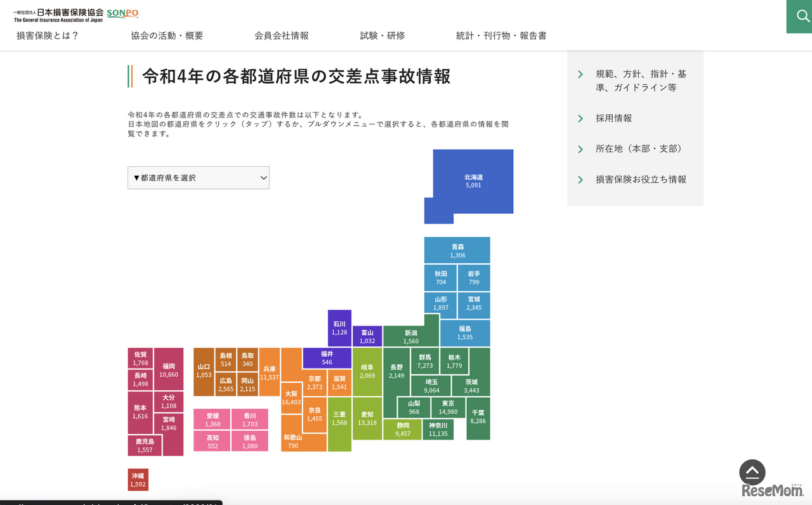Open the 統計・刊行物・報告書 menu
812x505 pixels.
[501, 36]
